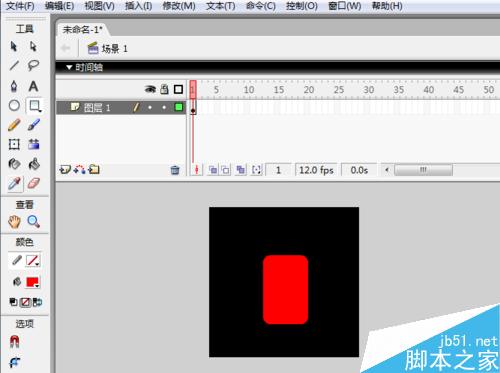Select the Fill Transform tool
Screen dimensions: 500x373
(34, 144)
